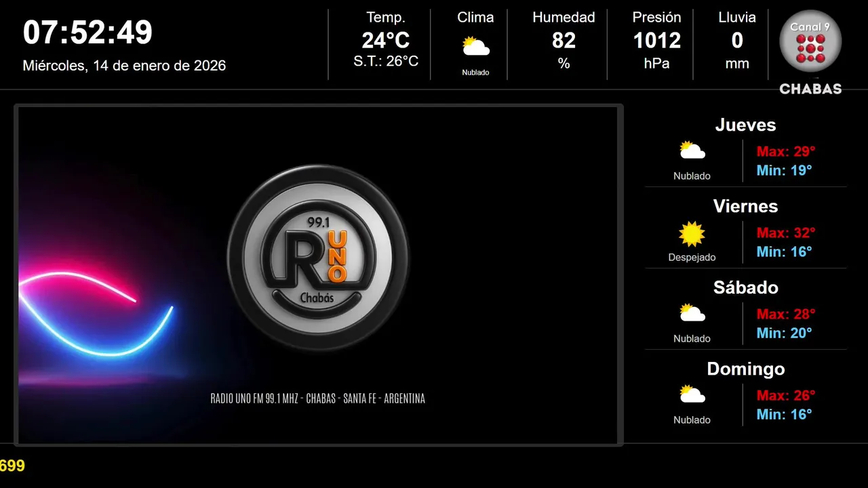Click the S.T.: 26°C feels-like value
Viewport: 868px width, 488px height.
(x=386, y=61)
